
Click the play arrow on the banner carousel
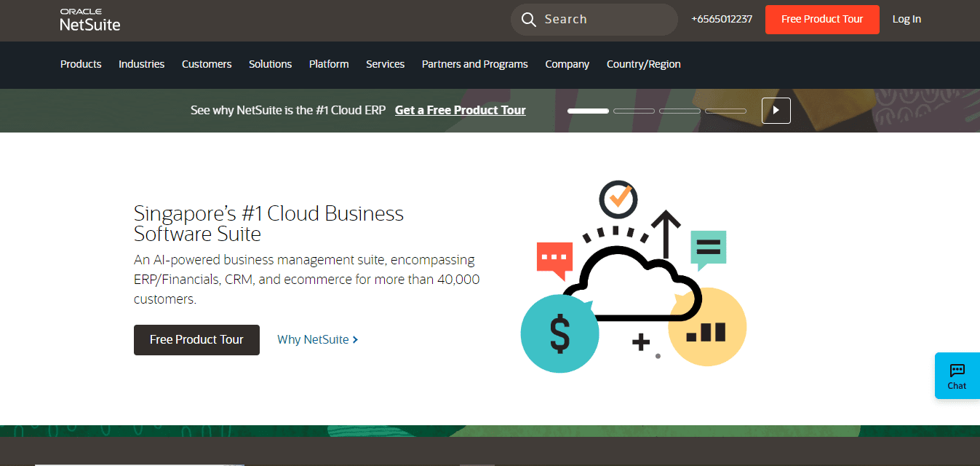tap(776, 110)
